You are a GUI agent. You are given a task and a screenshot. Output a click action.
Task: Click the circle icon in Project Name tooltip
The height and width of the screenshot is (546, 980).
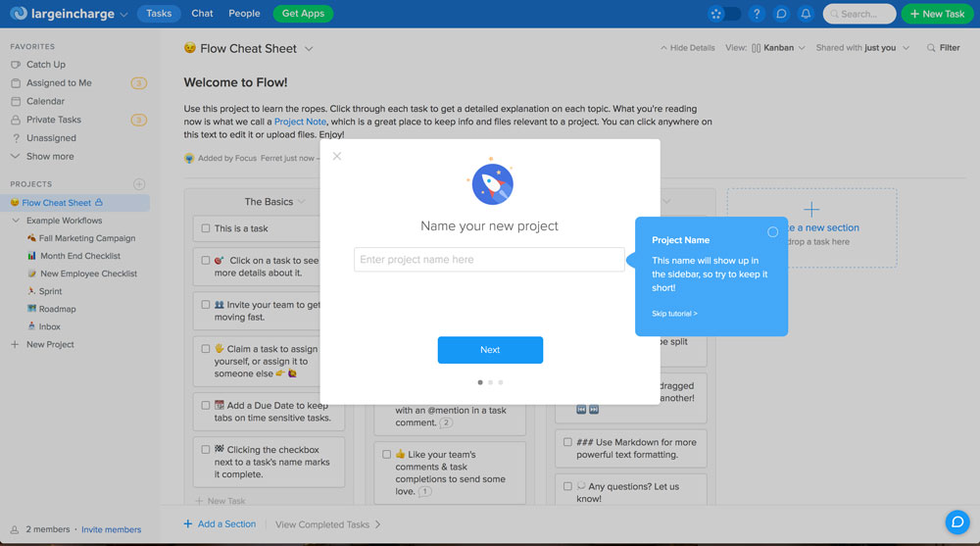point(772,232)
